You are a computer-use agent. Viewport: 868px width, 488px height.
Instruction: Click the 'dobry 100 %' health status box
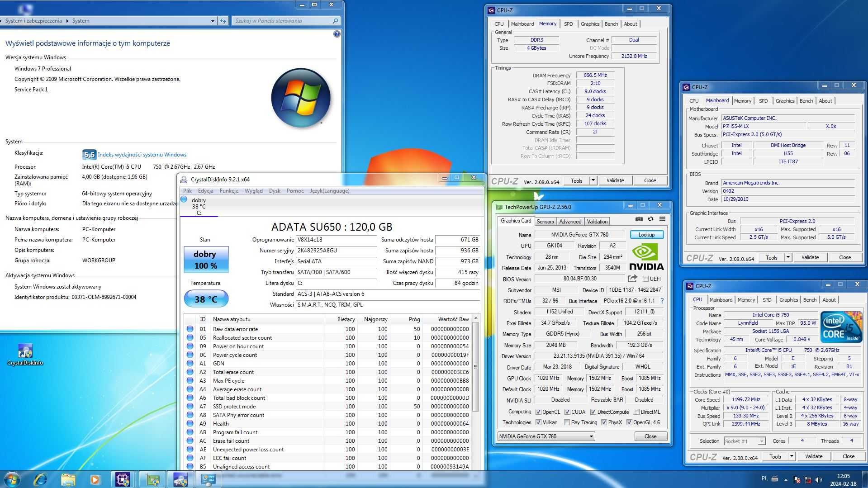pos(206,260)
